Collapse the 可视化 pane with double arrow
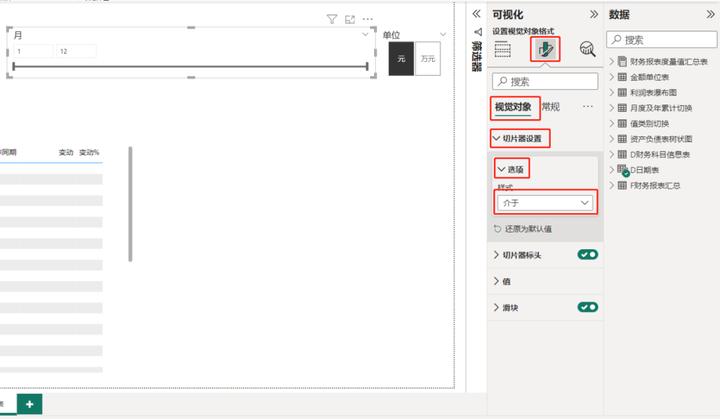This screenshot has height=419, width=720. [x=594, y=14]
